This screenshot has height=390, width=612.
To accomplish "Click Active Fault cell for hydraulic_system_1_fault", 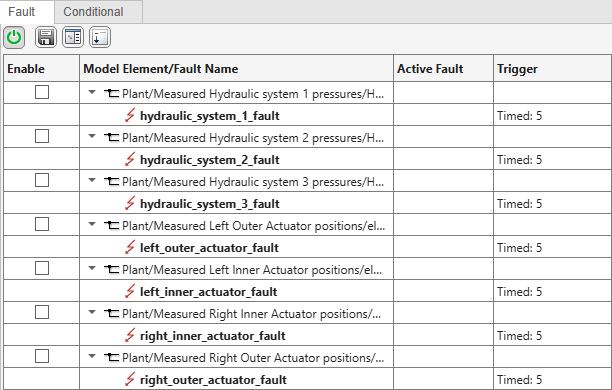I will (443, 115).
